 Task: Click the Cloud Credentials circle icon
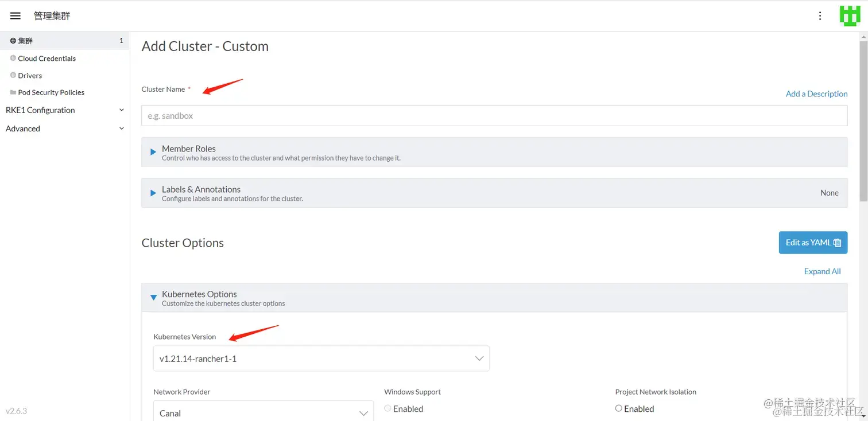tap(13, 58)
